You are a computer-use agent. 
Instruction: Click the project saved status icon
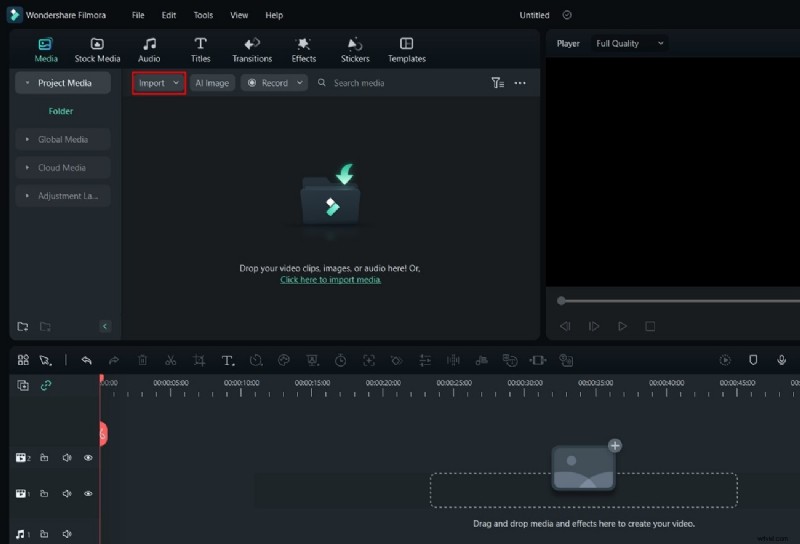point(567,15)
